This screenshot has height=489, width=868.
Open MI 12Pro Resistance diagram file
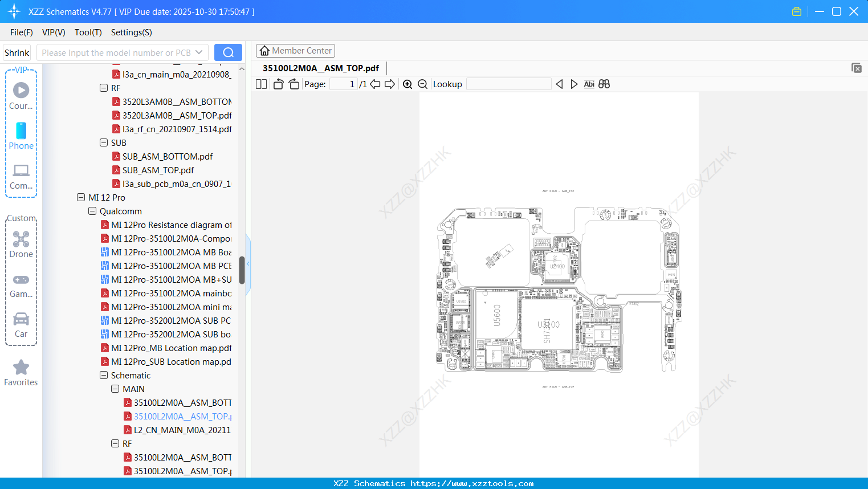pyautogui.click(x=171, y=225)
